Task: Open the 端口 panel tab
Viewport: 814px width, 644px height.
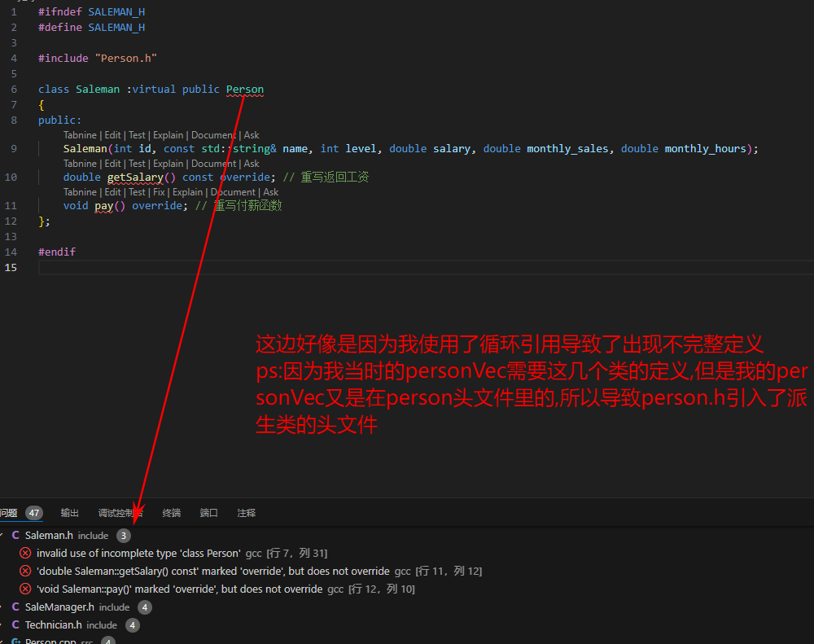Action: (209, 513)
